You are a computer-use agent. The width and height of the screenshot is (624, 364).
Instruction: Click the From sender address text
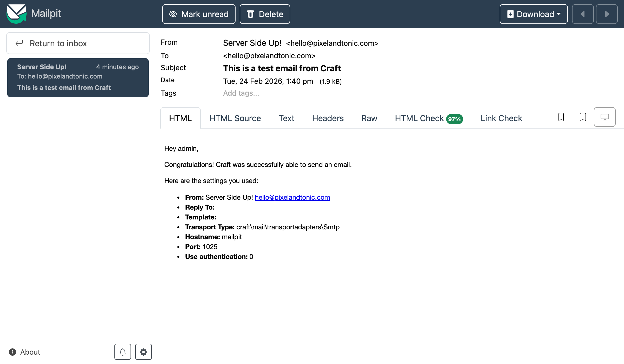pos(332,43)
